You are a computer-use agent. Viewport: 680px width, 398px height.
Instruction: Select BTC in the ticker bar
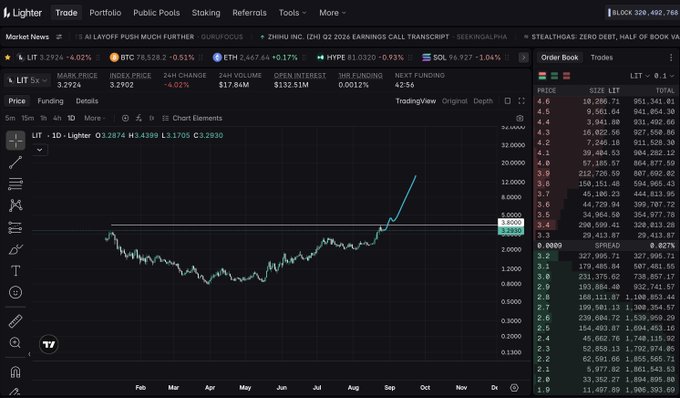[152, 57]
